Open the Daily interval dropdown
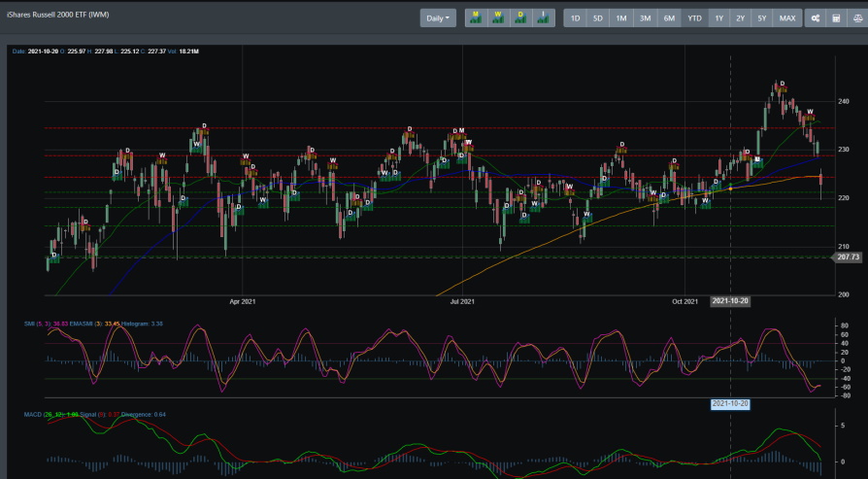 (438, 17)
